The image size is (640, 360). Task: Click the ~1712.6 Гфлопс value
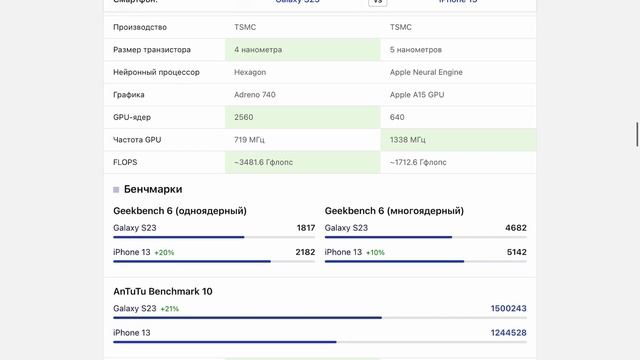[418, 162]
